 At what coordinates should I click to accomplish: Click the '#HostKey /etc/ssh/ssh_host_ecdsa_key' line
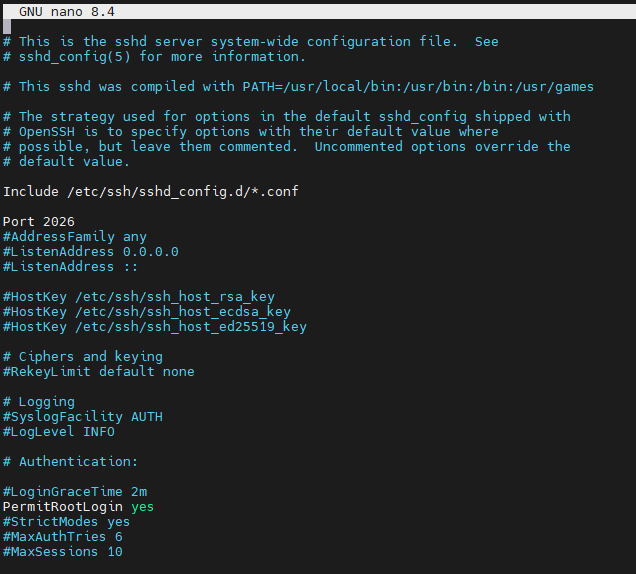tap(146, 312)
